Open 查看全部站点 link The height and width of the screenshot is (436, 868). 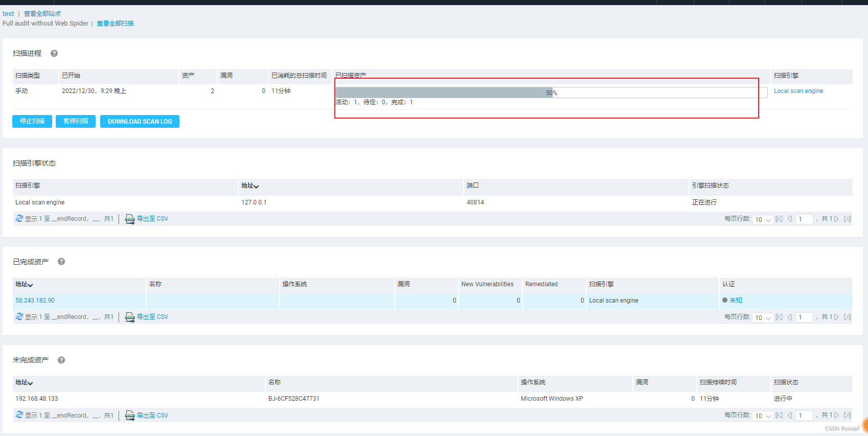[x=42, y=14]
